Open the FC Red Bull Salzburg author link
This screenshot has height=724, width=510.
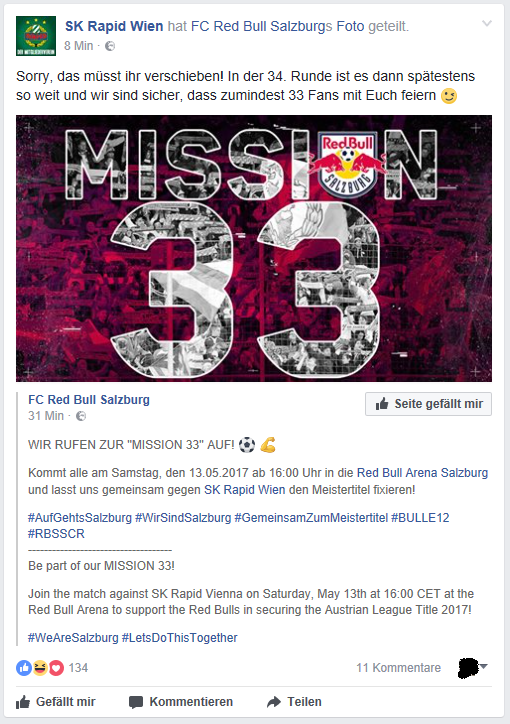pos(89,400)
